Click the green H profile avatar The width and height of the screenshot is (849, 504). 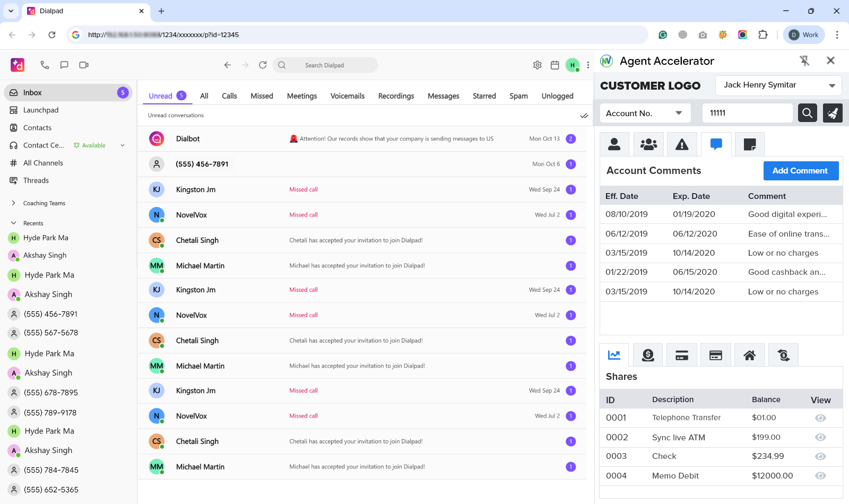(x=572, y=65)
